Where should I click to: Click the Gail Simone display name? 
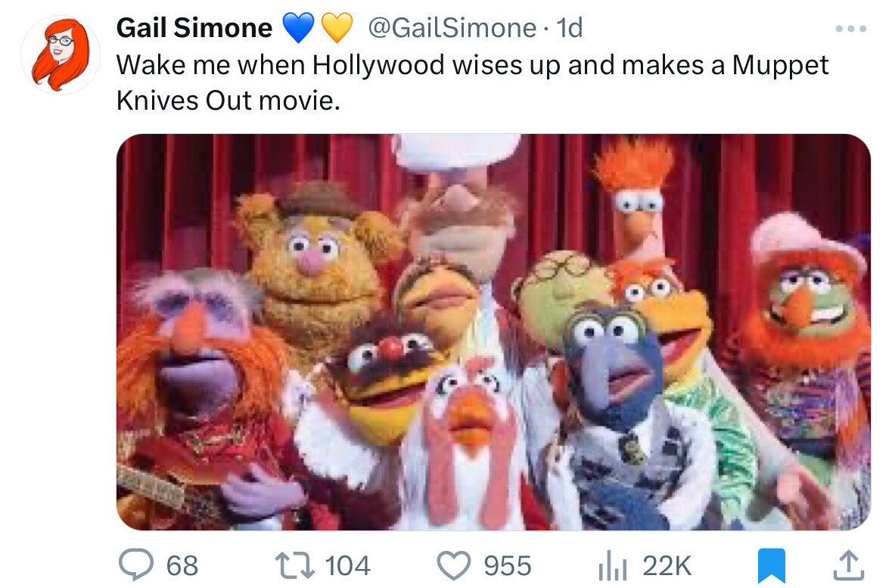tap(194, 29)
